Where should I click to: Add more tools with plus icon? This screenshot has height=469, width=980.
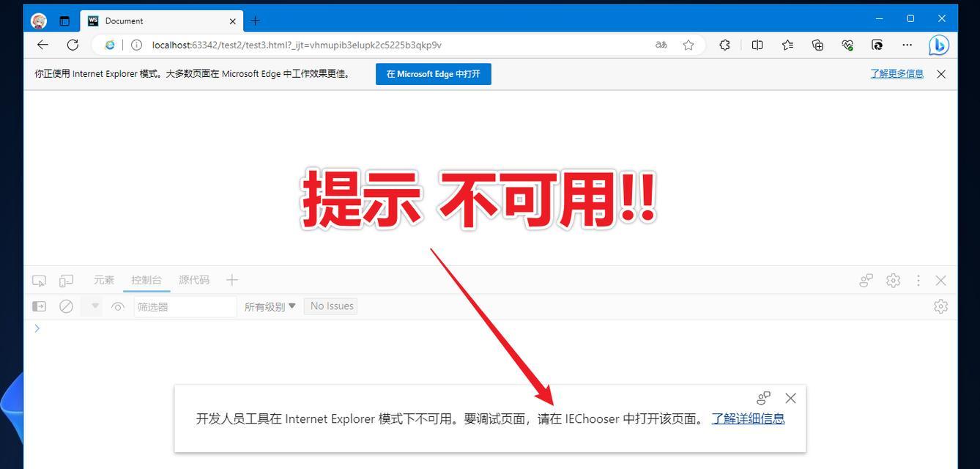point(232,280)
